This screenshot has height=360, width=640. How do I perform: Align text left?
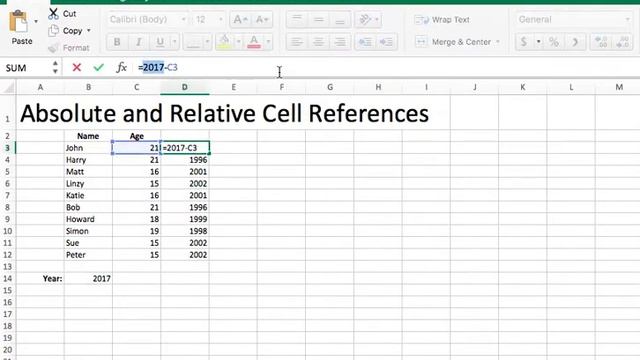(x=297, y=42)
